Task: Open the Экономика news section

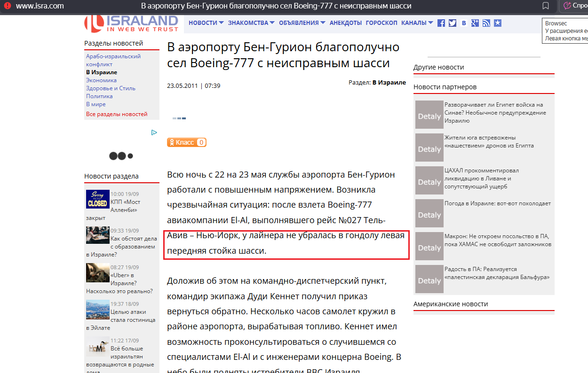Action: point(101,80)
